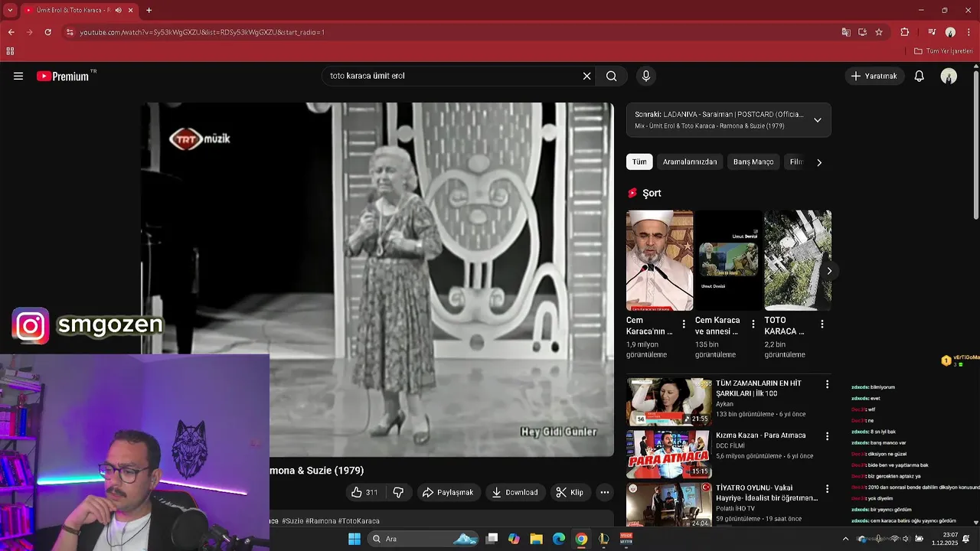Mute the Ümit Erol & Toto Karaca tab

118,10
